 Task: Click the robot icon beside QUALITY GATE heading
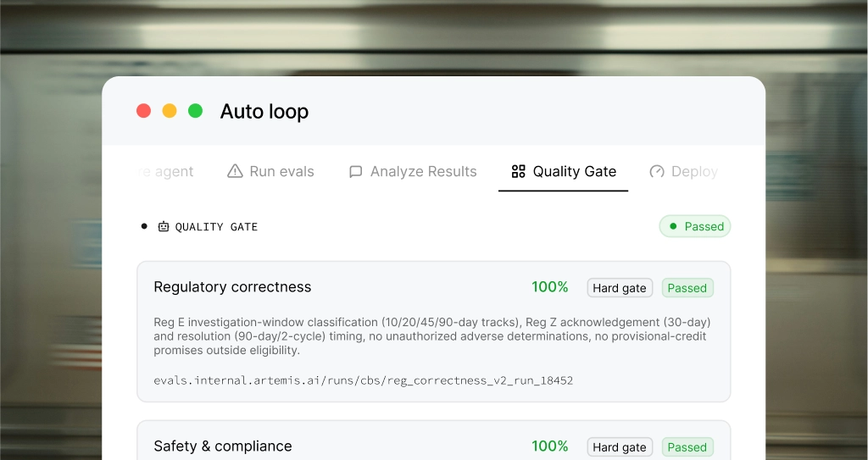(164, 226)
